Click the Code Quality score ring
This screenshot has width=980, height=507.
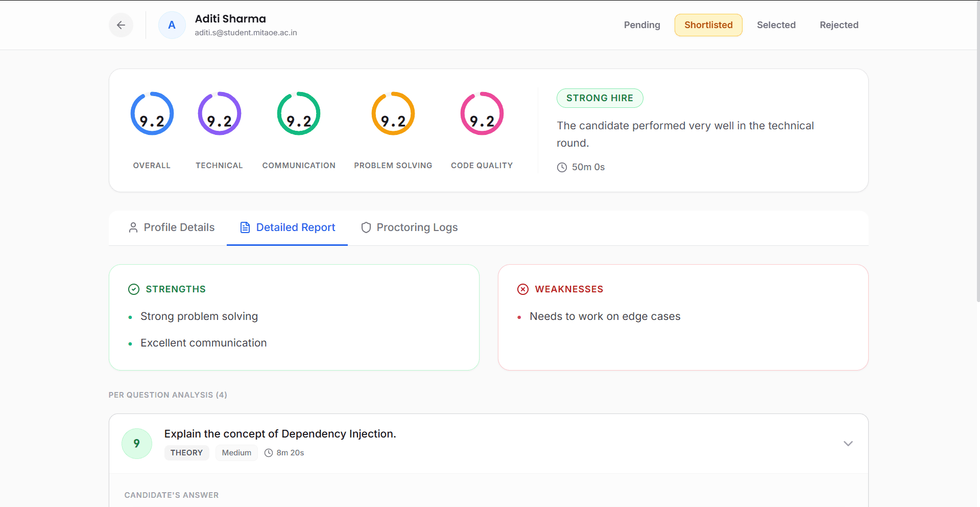click(x=482, y=113)
